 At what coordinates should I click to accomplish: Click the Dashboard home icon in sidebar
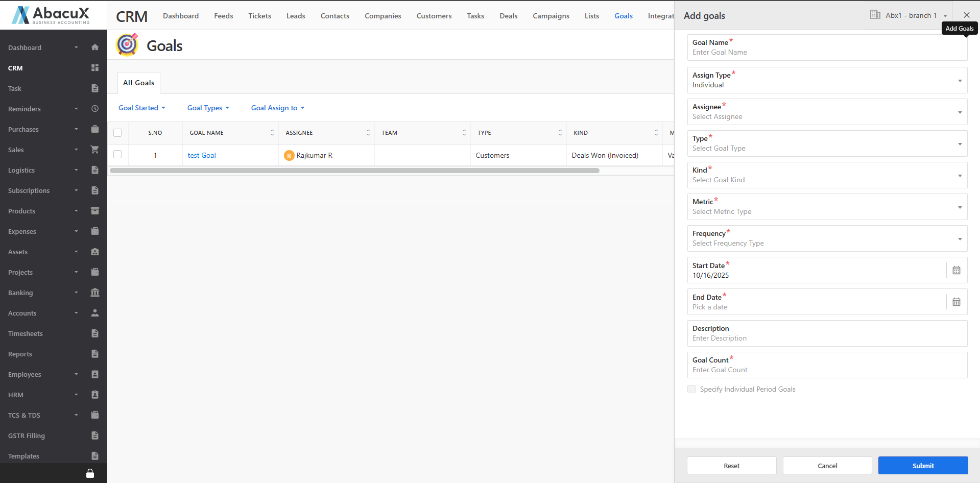95,47
